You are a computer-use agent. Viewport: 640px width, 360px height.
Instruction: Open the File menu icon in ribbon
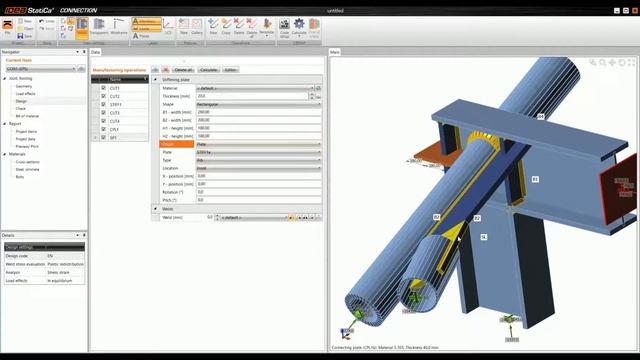tap(7, 27)
